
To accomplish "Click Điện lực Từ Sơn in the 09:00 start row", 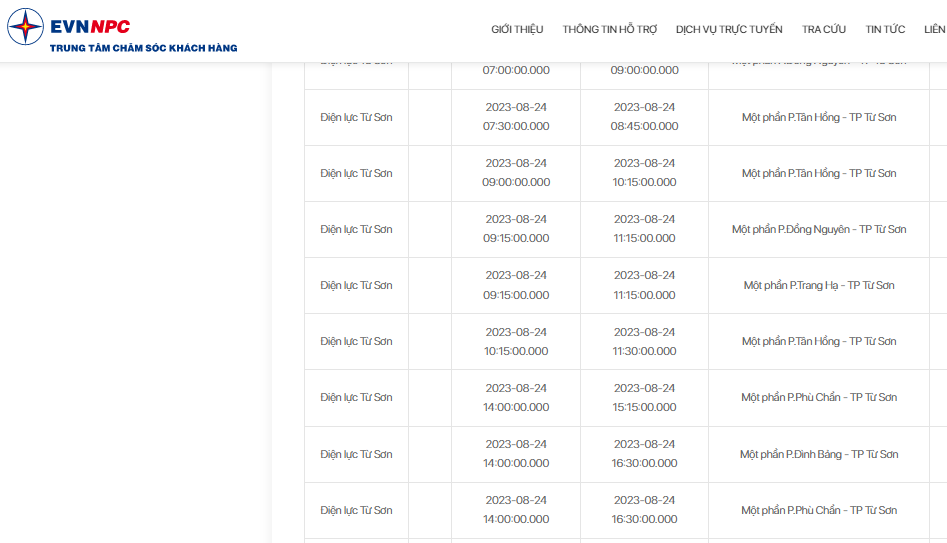I will (356, 173).
